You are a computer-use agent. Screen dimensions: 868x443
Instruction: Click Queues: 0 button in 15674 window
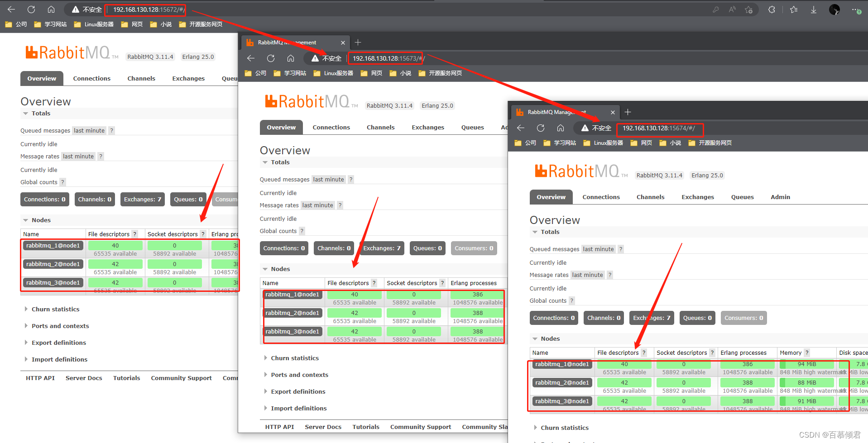pyautogui.click(x=697, y=318)
